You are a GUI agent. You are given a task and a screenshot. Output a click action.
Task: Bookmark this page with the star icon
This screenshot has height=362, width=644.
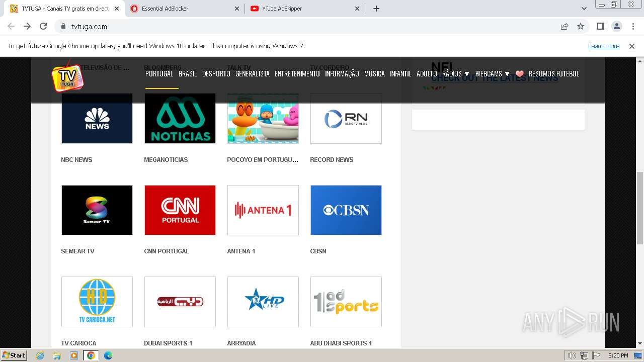581,26
